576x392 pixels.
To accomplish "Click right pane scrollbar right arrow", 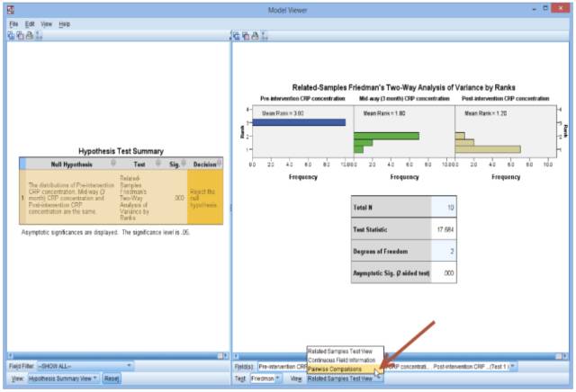I will [565, 356].
